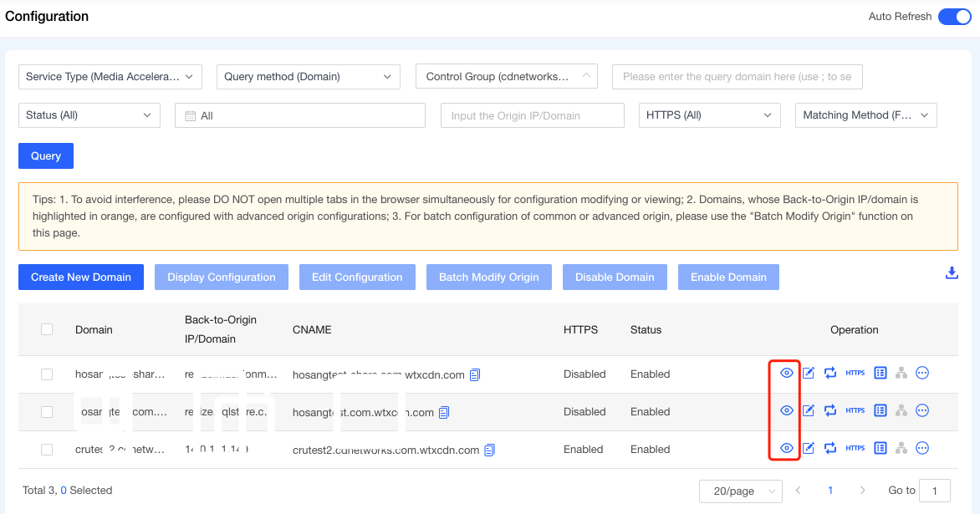This screenshot has height=514, width=980.
Task: Click the eye view icon in first domain row
Action: tap(786, 374)
